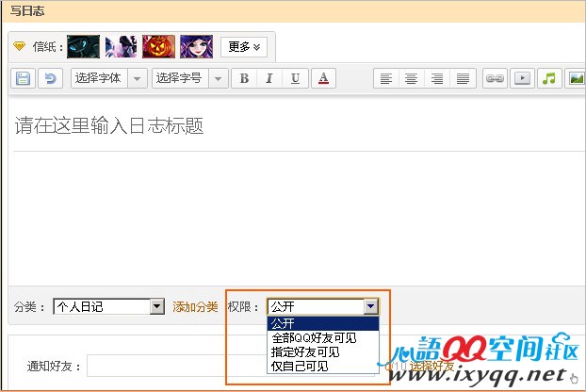Expand the 个人日记 category dropdown
Image resolution: width=586 pixels, height=392 pixels.
(x=156, y=306)
